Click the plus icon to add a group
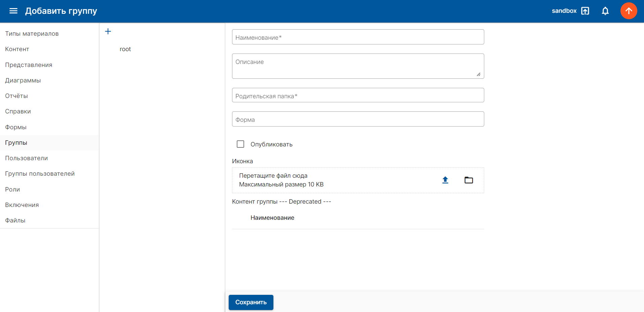Image resolution: width=644 pixels, height=312 pixels. click(x=108, y=31)
